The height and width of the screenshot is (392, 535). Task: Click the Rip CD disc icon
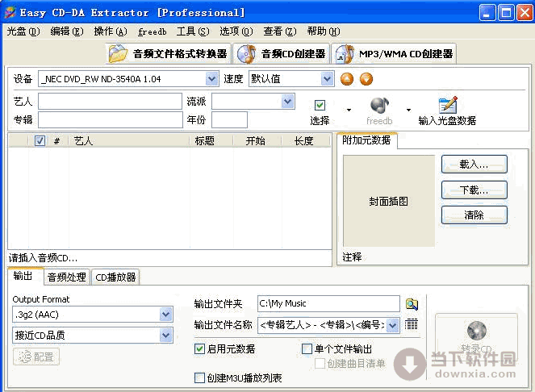pos(477,331)
